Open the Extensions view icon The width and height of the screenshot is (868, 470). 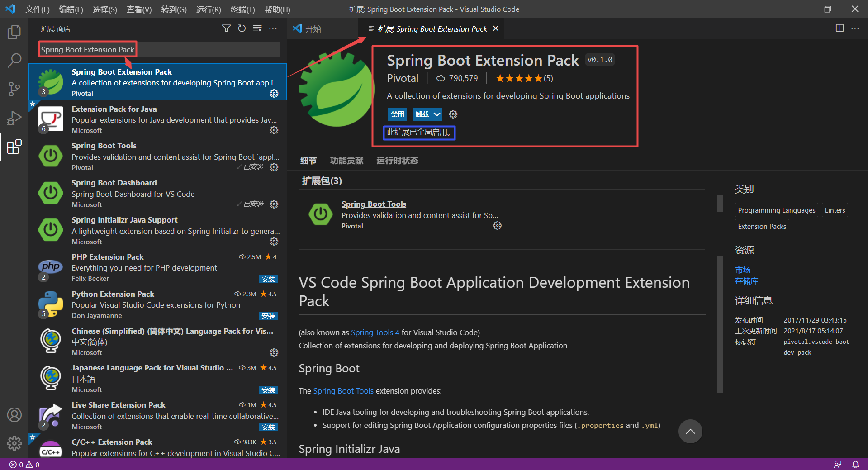coord(14,147)
